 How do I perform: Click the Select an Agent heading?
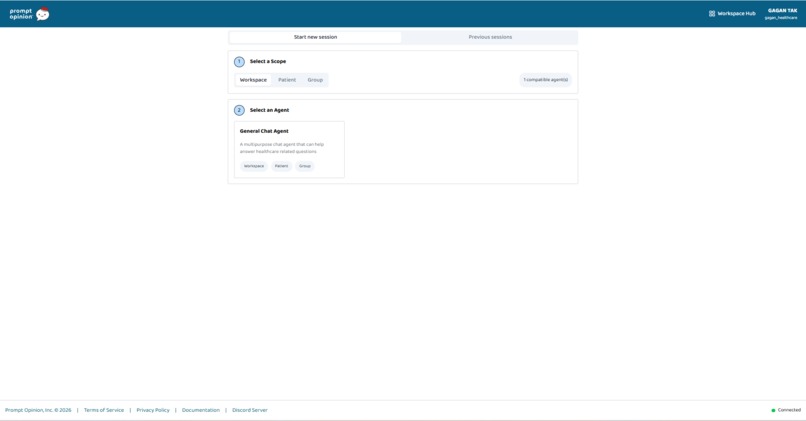[269, 110]
